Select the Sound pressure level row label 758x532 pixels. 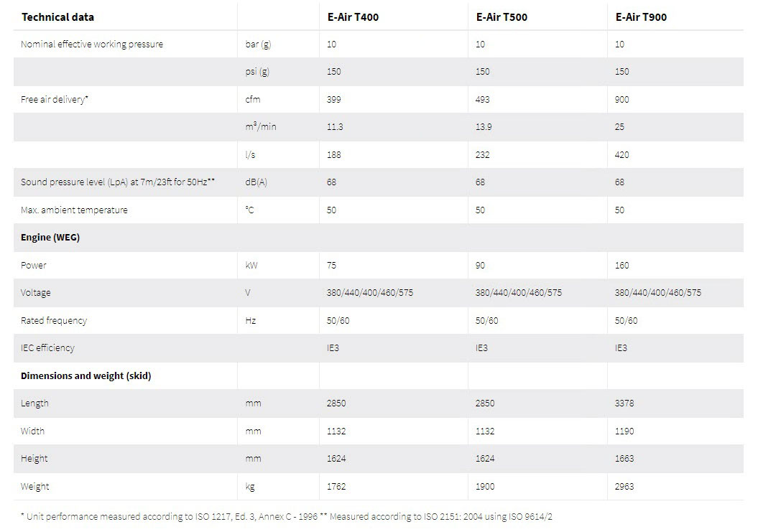pos(117,182)
